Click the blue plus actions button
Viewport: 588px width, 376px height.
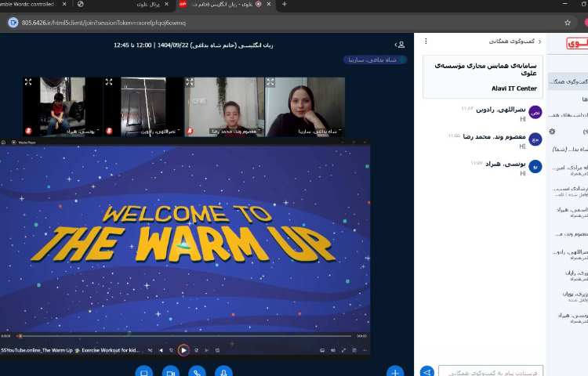(396, 372)
